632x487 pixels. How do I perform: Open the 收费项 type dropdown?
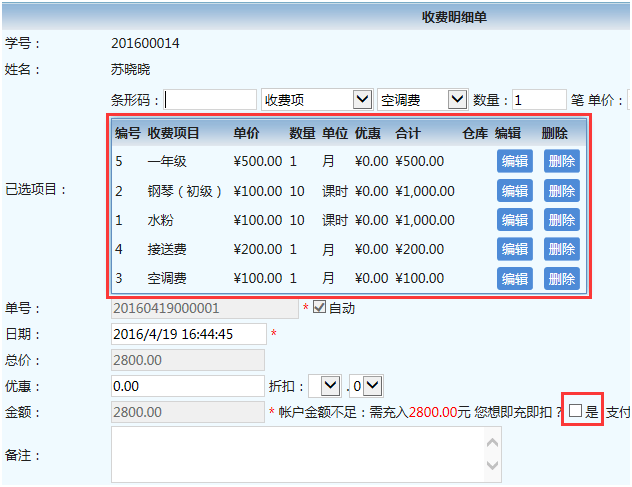[317, 100]
